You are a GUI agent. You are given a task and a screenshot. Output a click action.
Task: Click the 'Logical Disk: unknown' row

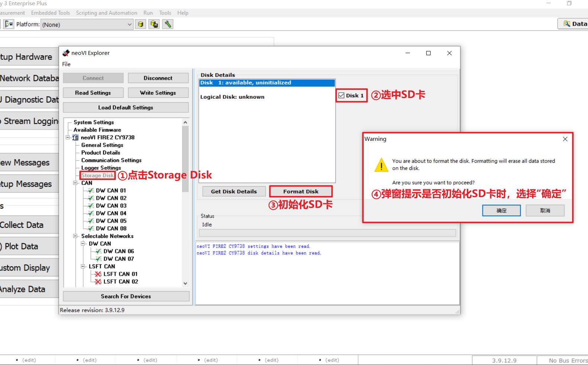(x=232, y=97)
